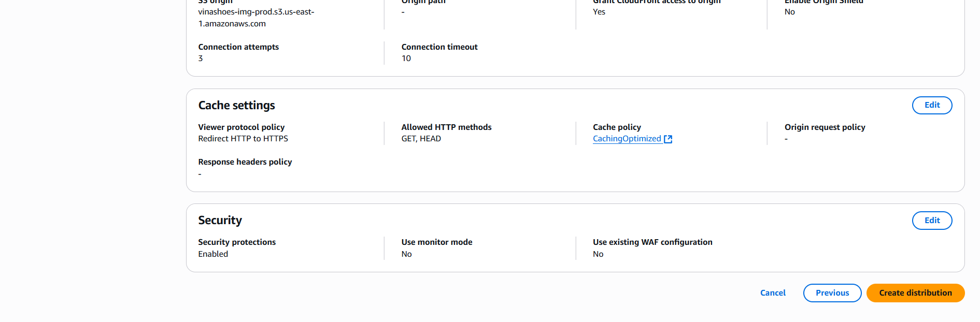
Task: Edit the Cache settings section
Action: [932, 105]
